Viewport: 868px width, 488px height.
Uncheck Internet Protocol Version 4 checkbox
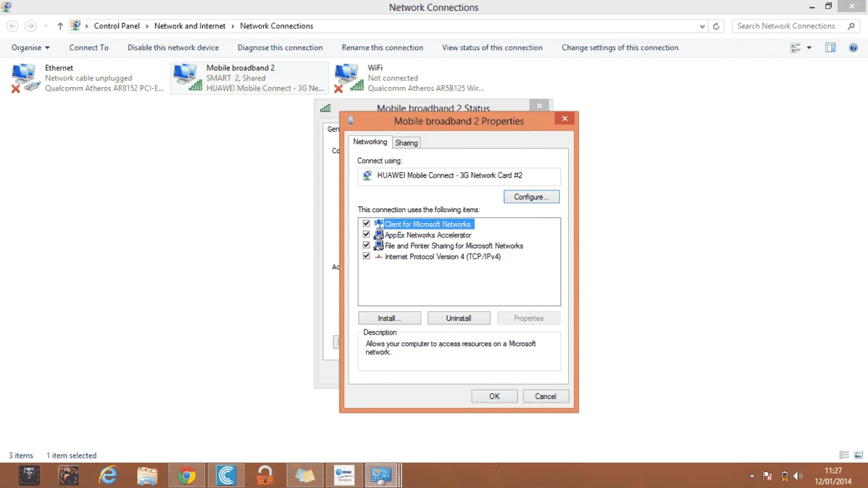366,256
